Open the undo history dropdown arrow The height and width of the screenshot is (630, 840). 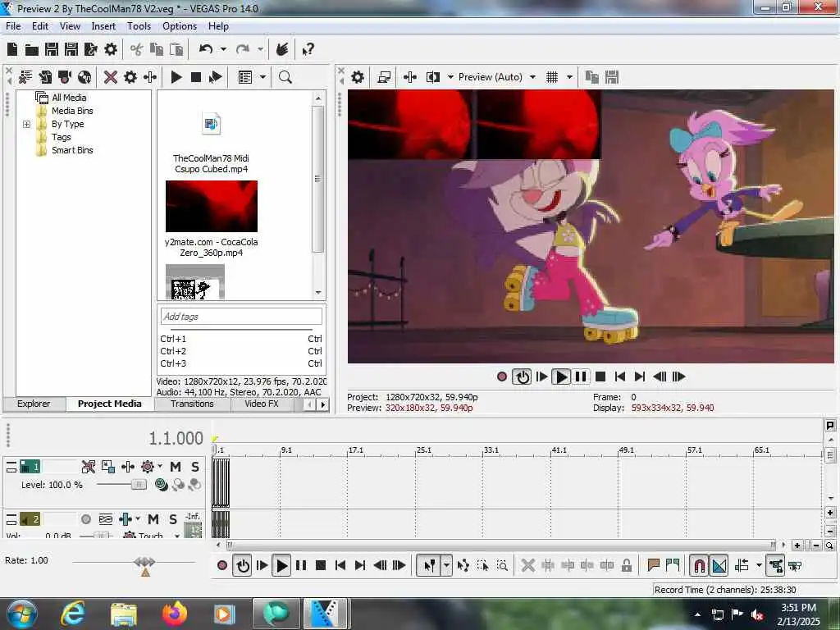coord(223,49)
